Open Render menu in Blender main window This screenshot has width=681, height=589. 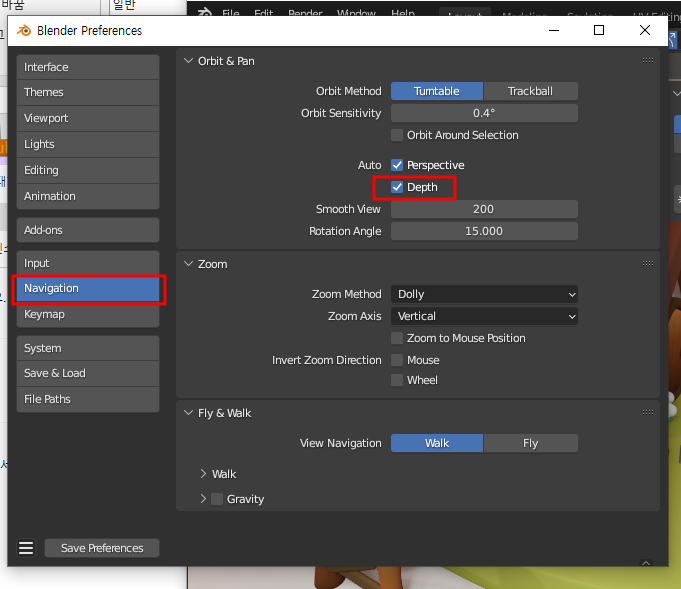coord(305,13)
